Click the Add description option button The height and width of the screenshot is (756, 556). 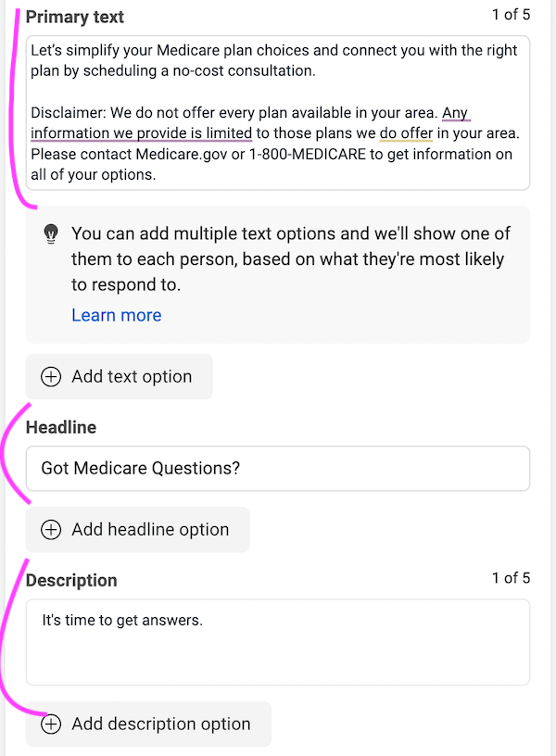147,724
